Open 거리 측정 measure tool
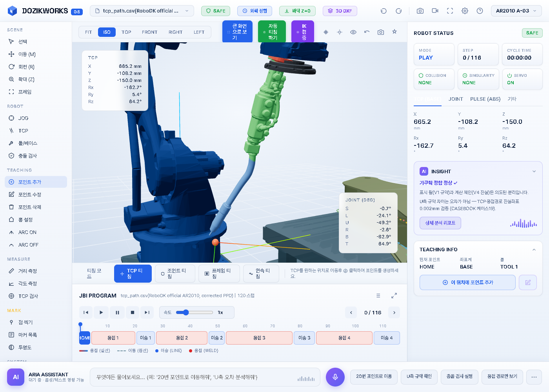The image size is (549, 392). (x=36, y=271)
